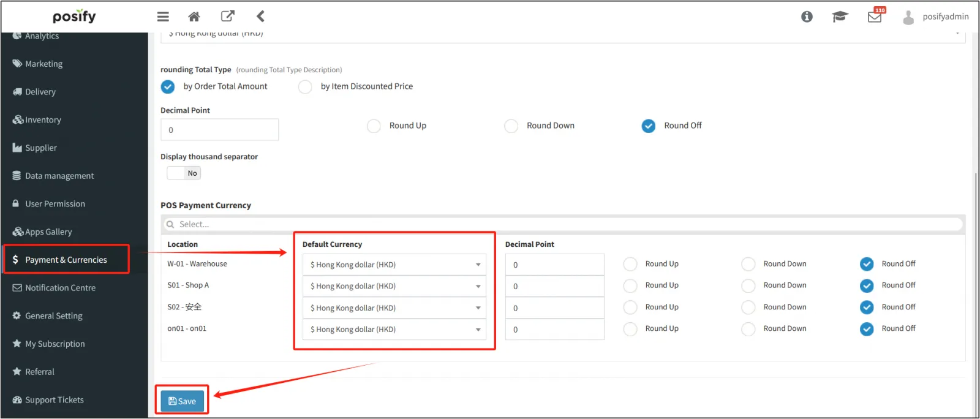The width and height of the screenshot is (980, 419).
Task: Click the open-in-new-window icon
Action: pos(227,16)
